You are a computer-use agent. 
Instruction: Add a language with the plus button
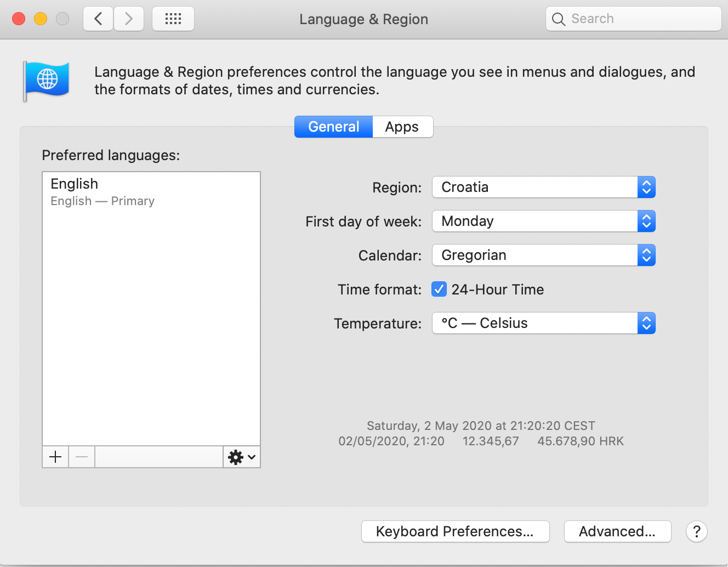point(55,457)
